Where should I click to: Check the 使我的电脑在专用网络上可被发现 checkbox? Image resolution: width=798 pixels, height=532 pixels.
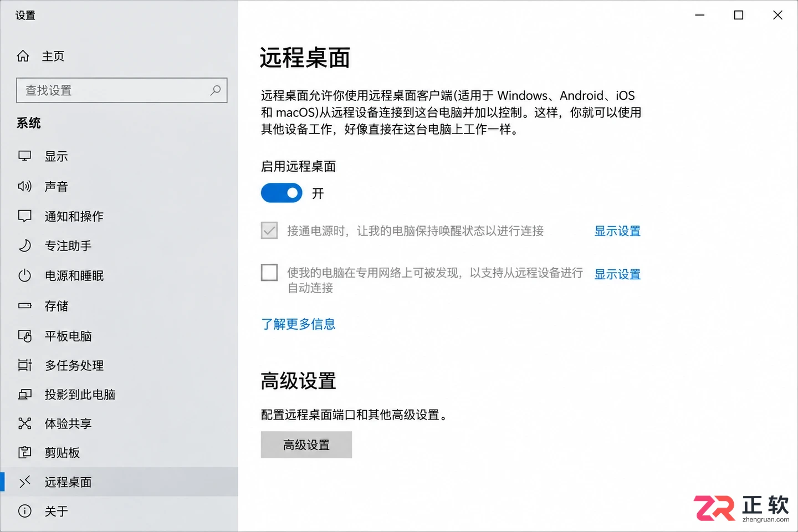[x=269, y=272]
